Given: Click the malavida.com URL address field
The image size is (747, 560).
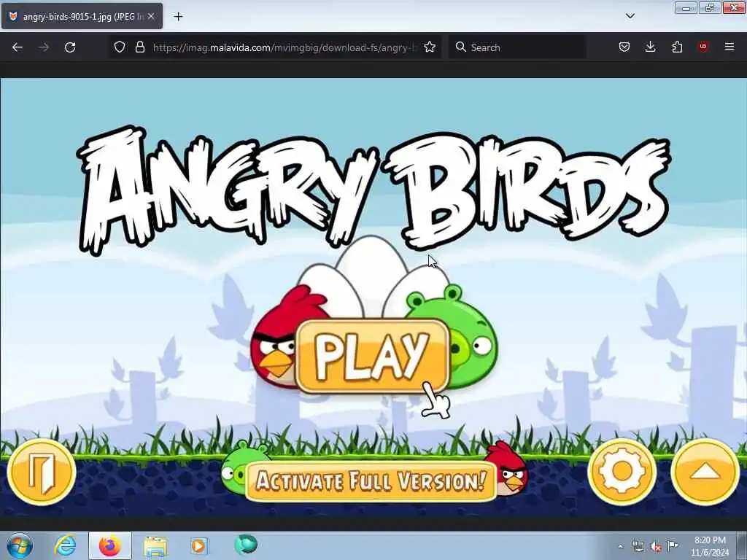Looking at the screenshot, I should tap(285, 47).
